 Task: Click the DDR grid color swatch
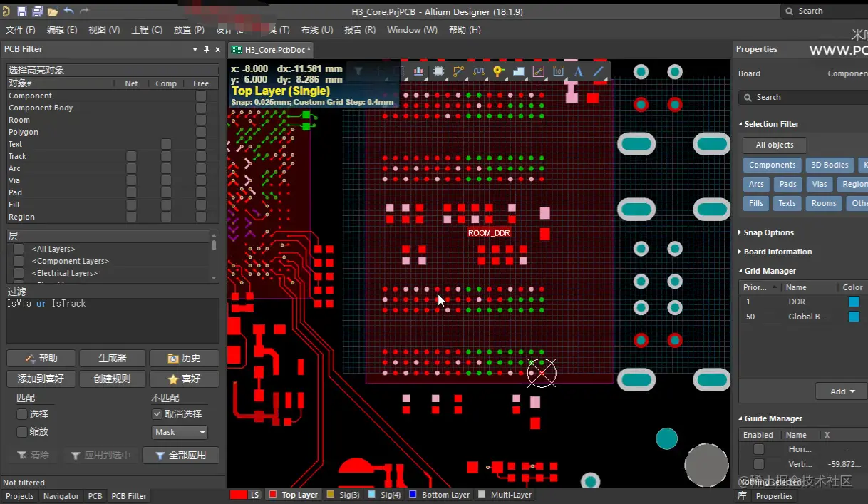pos(854,302)
